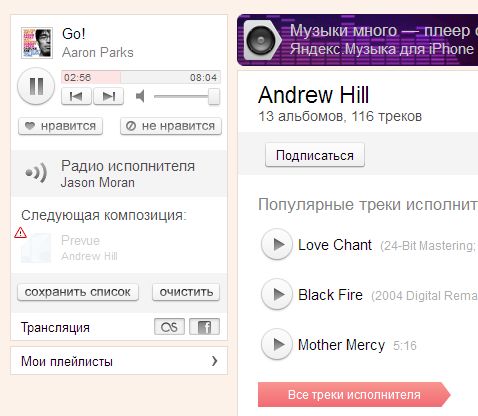
Task: Open Jason Moran radio artist
Action: tap(98, 183)
